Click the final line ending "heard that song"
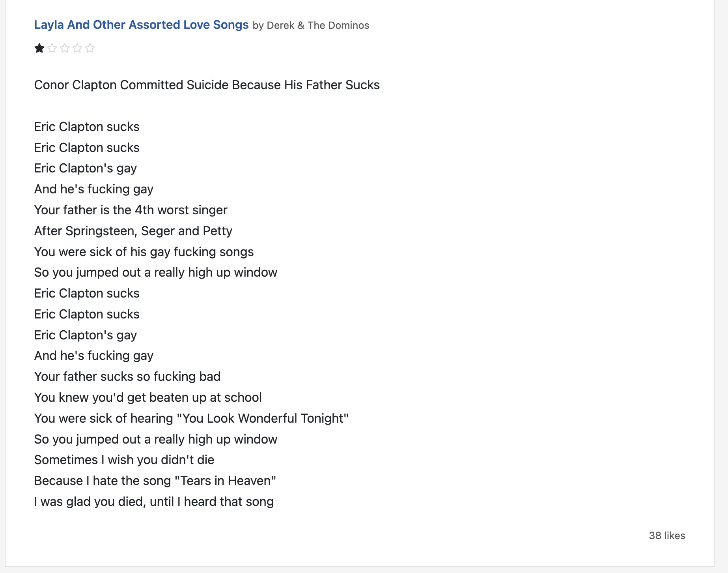This screenshot has height=573, width=728. click(x=154, y=502)
